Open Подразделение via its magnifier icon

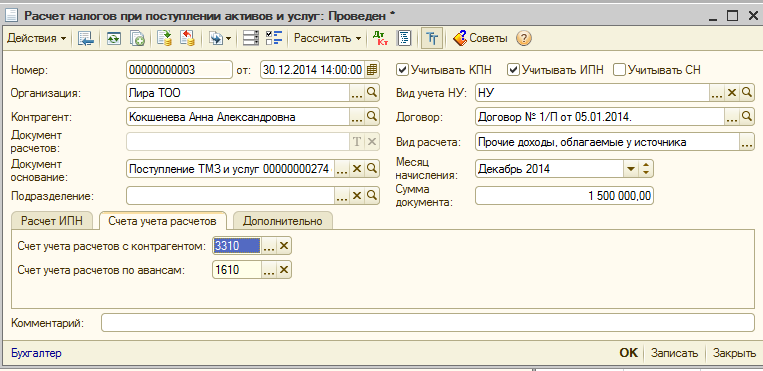point(372,196)
